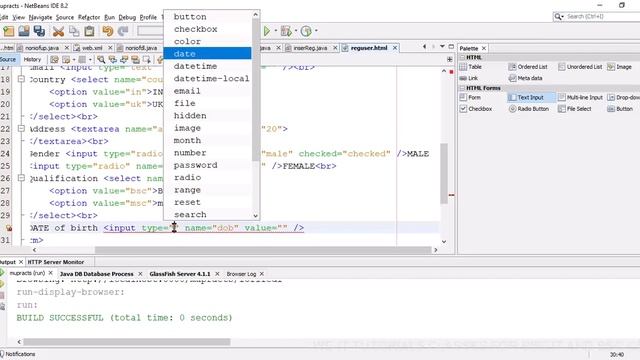Add Meta data element from Palette
Image resolution: width=640 pixels, height=360 pixels.
pos(526,78)
